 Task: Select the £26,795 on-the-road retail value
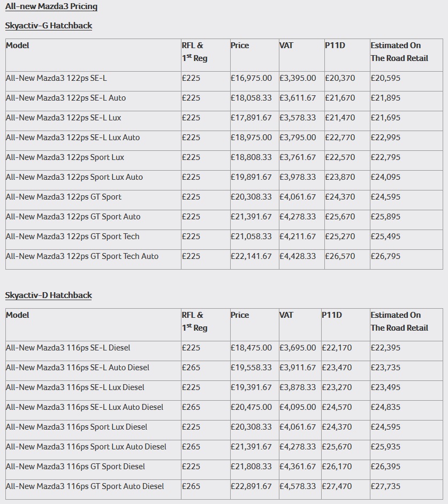coord(385,256)
